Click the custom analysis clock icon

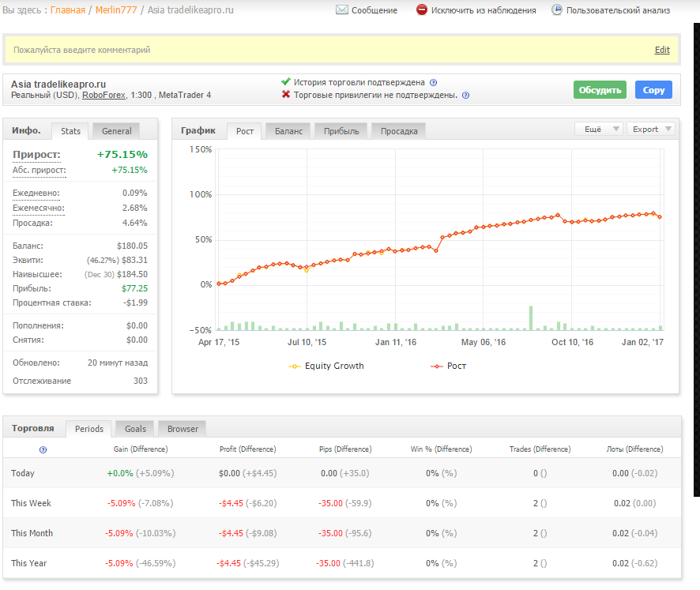click(557, 9)
